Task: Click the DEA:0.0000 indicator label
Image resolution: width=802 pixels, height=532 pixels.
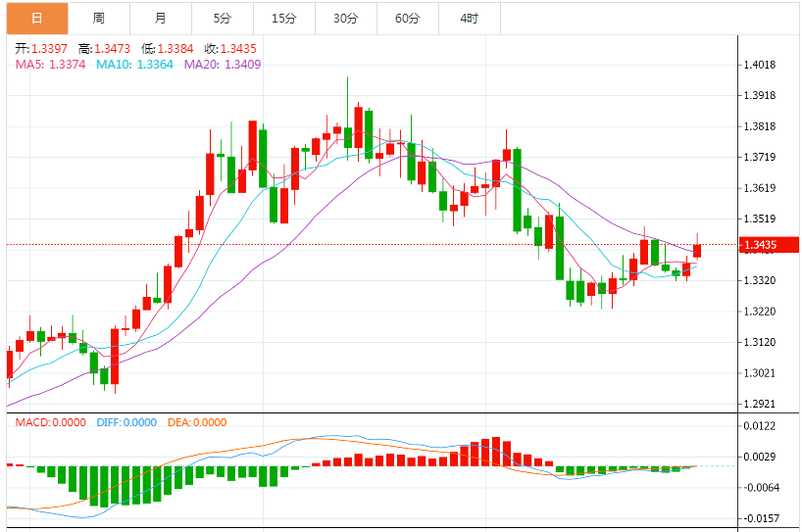Action: pyautogui.click(x=197, y=422)
